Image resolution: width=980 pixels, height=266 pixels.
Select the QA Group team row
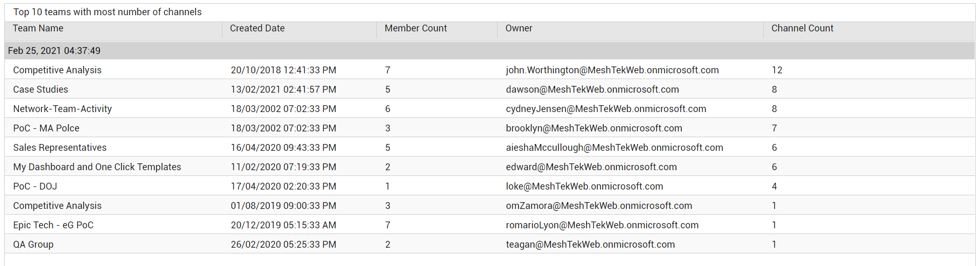tap(490, 244)
